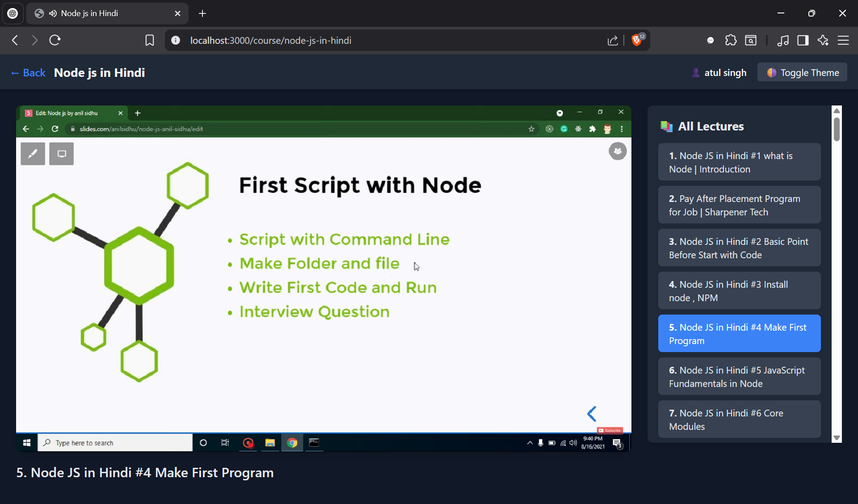Open lecture 1 what is Node Introduction
This screenshot has height=504, width=858.
point(739,162)
